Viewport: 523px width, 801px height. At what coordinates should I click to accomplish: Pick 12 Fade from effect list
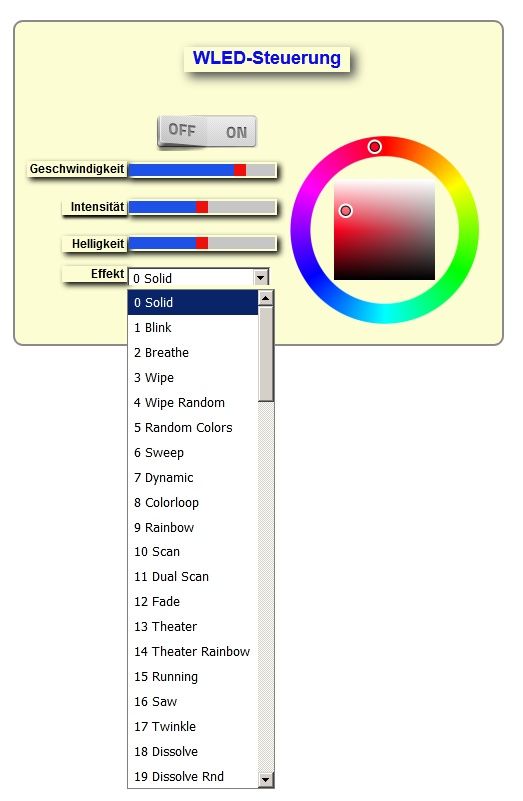(x=193, y=602)
